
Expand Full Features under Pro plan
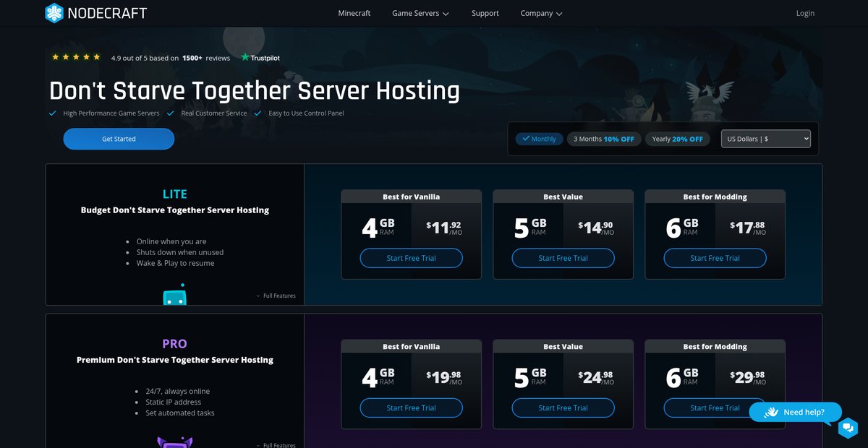click(x=276, y=445)
